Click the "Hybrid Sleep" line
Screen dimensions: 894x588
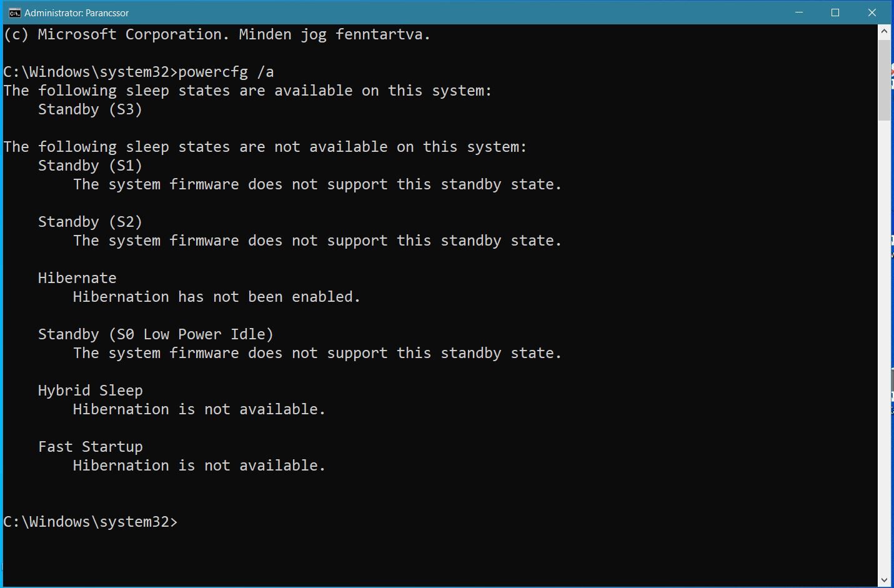point(91,391)
